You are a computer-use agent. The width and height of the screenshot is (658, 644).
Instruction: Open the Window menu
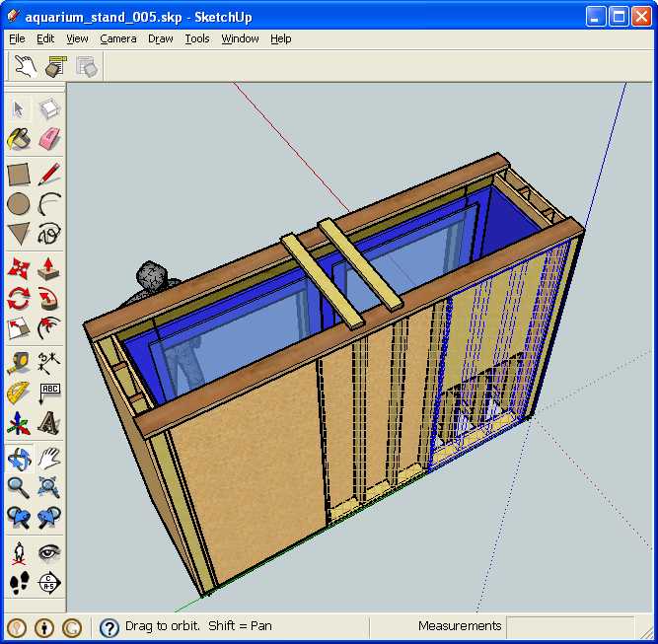(240, 38)
